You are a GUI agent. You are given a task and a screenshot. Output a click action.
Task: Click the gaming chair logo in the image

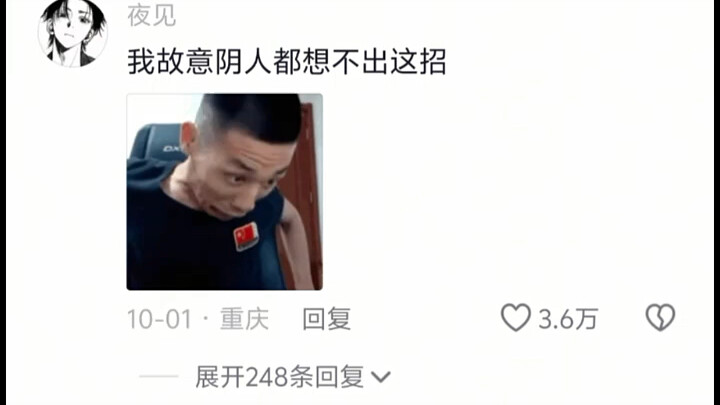pyautogui.click(x=172, y=149)
